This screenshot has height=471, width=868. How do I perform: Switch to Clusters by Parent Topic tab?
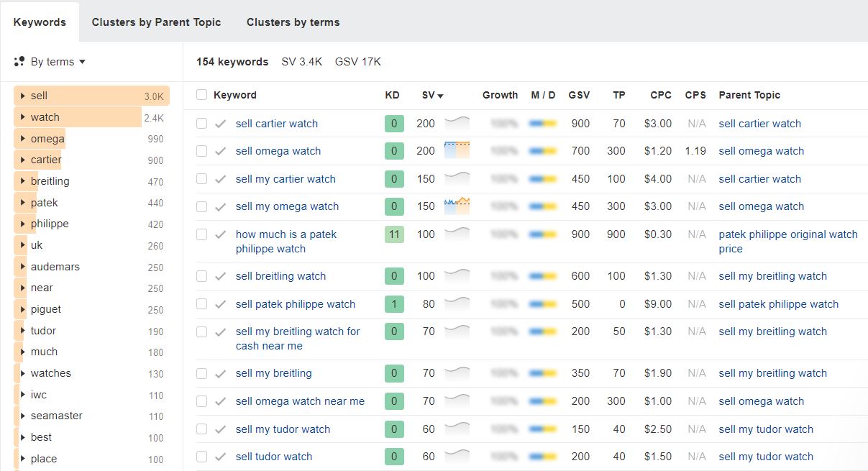point(156,22)
